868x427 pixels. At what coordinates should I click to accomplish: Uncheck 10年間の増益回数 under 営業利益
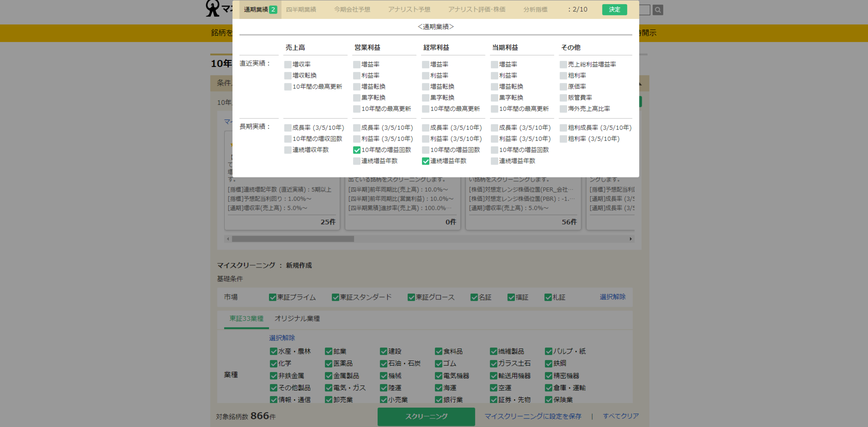pyautogui.click(x=357, y=150)
